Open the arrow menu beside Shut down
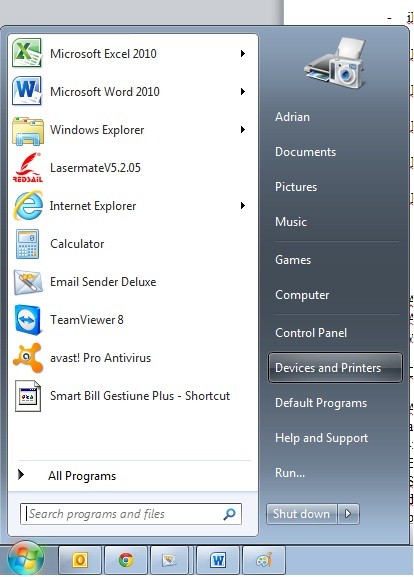 (x=348, y=513)
